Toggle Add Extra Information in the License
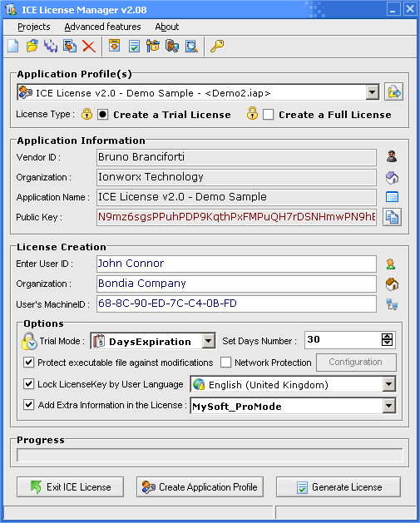This screenshot has width=420, height=523. tap(28, 405)
